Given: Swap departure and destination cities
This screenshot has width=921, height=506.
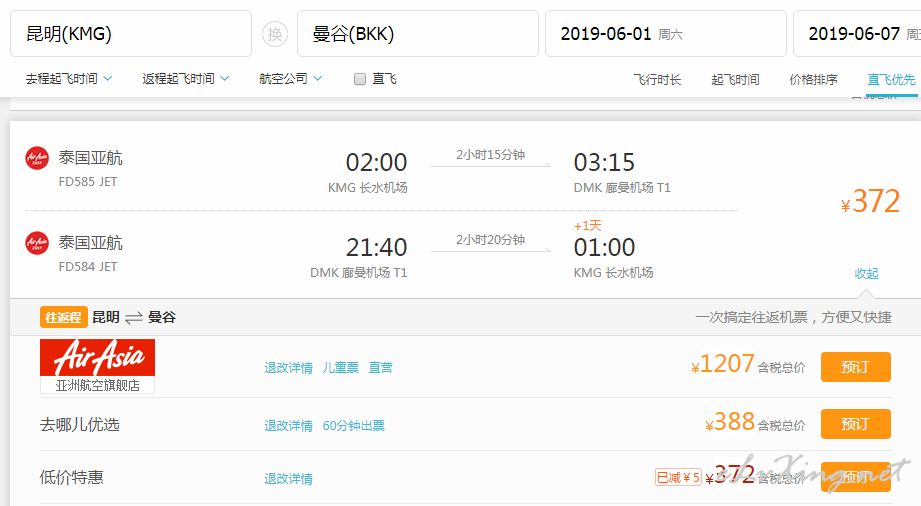Looking at the screenshot, I should [x=275, y=34].
